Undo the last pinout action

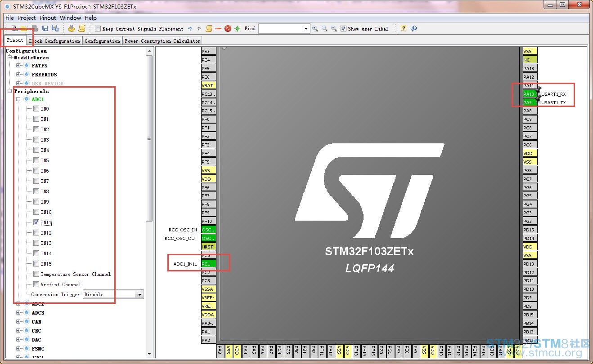[190, 29]
